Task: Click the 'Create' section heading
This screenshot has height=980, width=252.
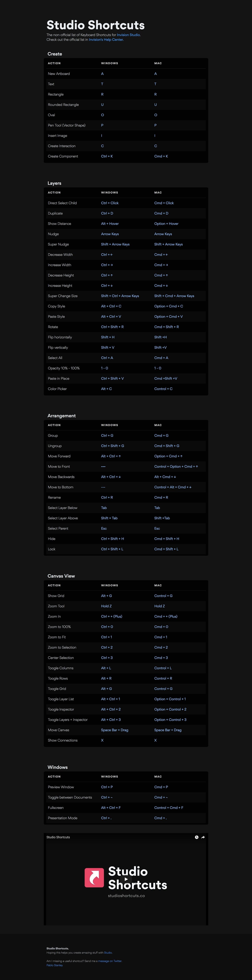Action: [x=55, y=54]
